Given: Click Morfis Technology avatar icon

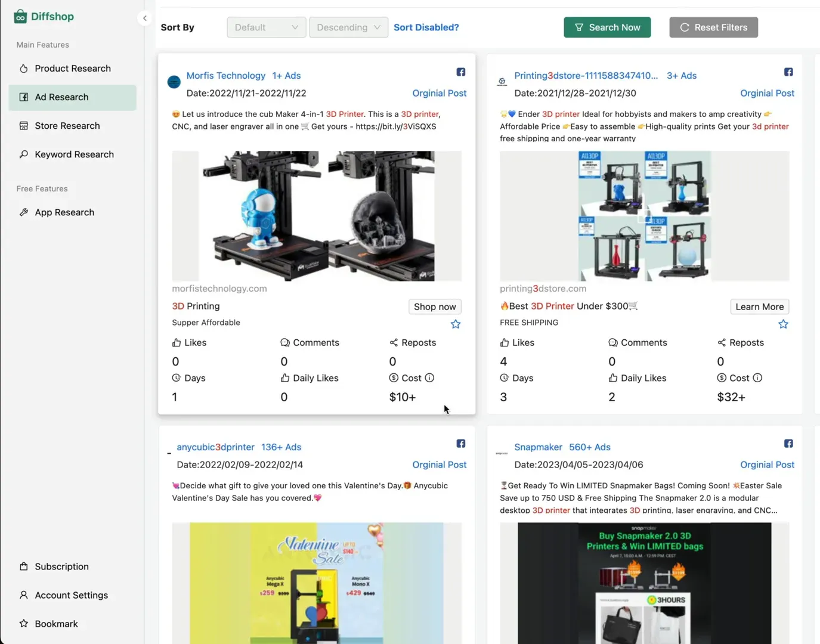Looking at the screenshot, I should click(174, 82).
